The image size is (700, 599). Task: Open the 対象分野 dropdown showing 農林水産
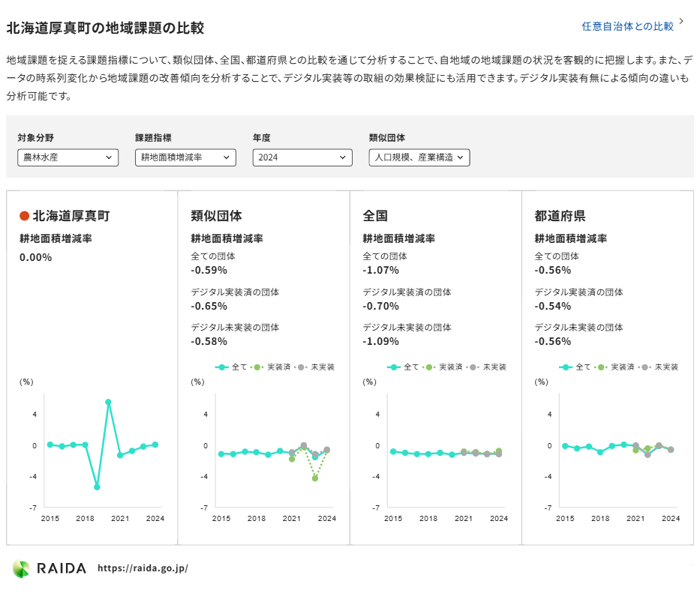coord(68,157)
